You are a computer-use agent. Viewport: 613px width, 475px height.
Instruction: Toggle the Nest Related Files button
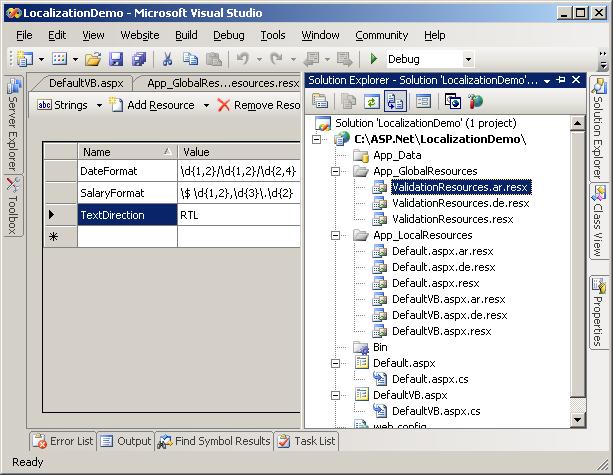pyautogui.click(x=395, y=101)
